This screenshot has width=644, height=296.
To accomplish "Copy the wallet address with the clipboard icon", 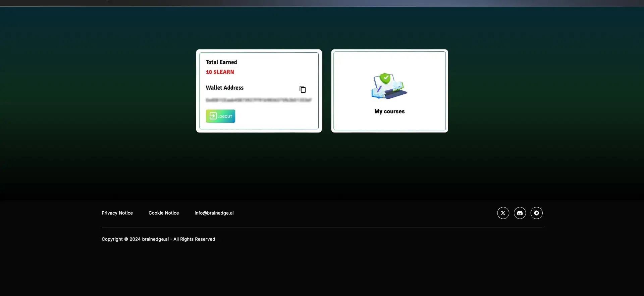I will (303, 89).
